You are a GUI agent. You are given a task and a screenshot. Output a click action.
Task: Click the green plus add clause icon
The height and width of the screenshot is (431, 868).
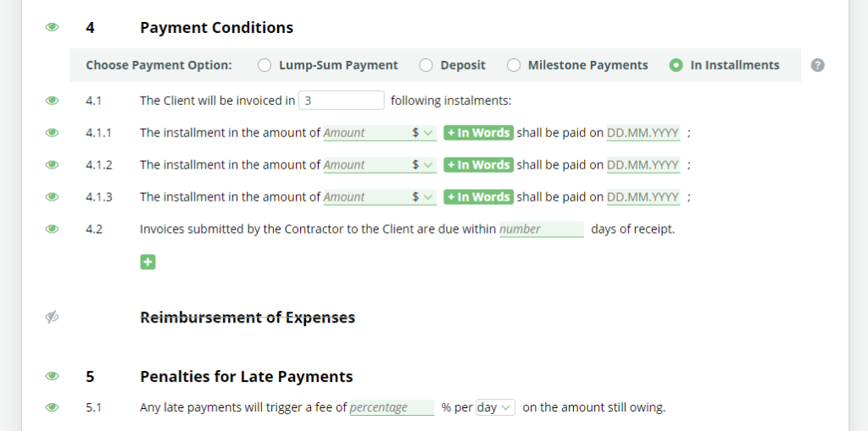coord(147,262)
